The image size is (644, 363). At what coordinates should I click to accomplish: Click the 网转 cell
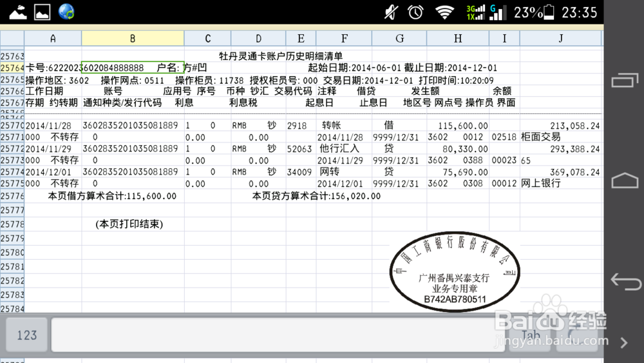tap(329, 172)
